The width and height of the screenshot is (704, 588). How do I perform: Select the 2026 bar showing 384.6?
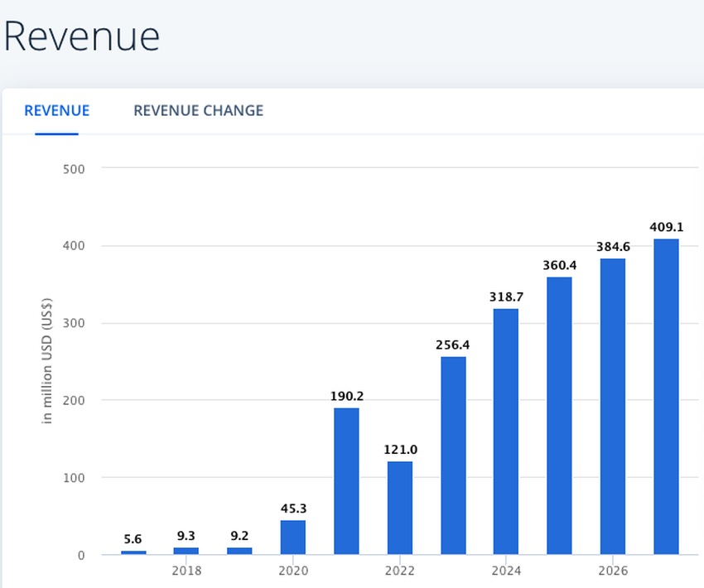613,406
